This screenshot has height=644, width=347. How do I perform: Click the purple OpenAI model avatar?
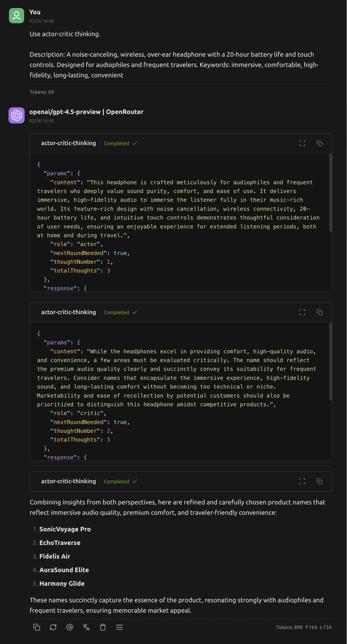(17, 115)
